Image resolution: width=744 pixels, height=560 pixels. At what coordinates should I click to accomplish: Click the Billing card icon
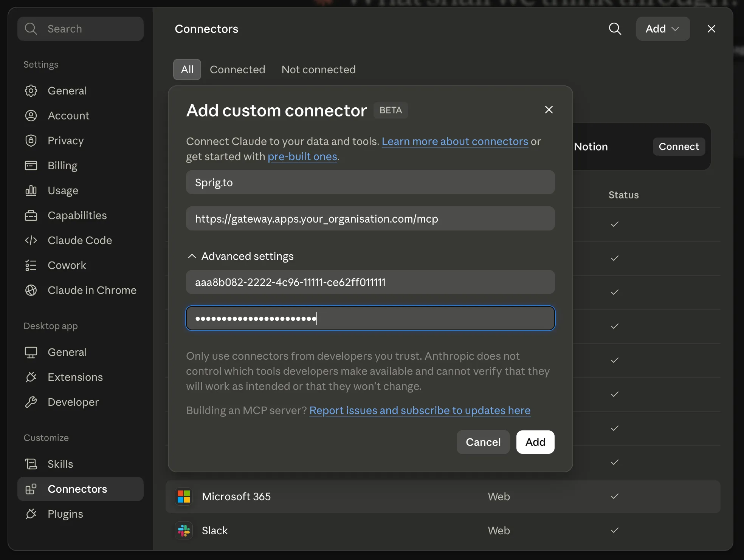coord(31,166)
